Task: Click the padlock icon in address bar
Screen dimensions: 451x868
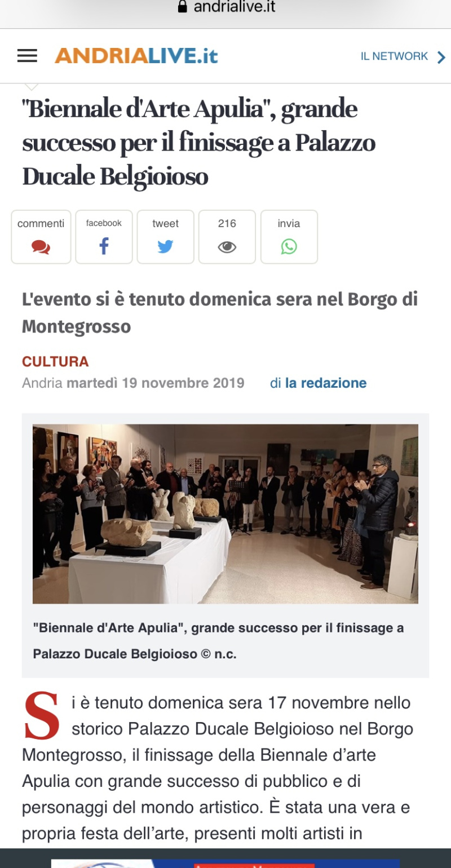Action: (x=182, y=7)
